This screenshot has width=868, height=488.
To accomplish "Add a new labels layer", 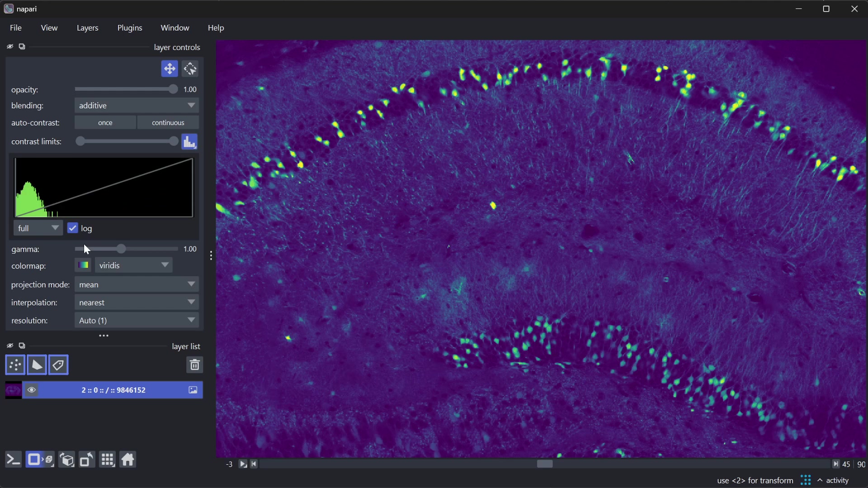I will [58, 365].
